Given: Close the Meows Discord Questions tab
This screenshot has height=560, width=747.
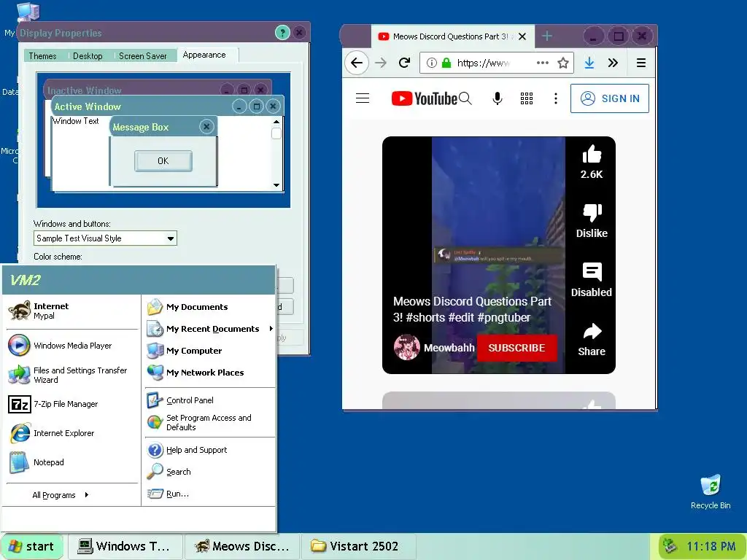Looking at the screenshot, I should [x=522, y=36].
